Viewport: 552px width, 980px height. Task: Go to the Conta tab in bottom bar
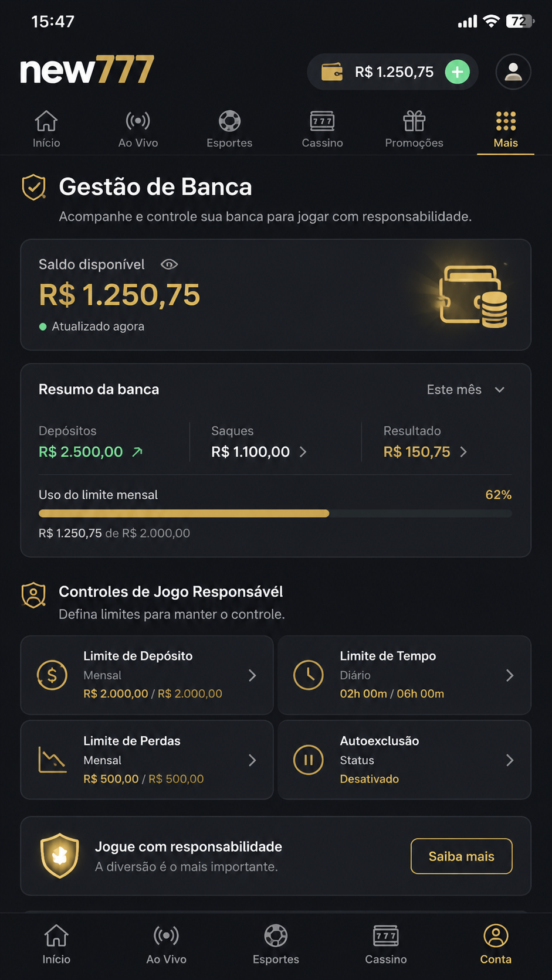[496, 944]
